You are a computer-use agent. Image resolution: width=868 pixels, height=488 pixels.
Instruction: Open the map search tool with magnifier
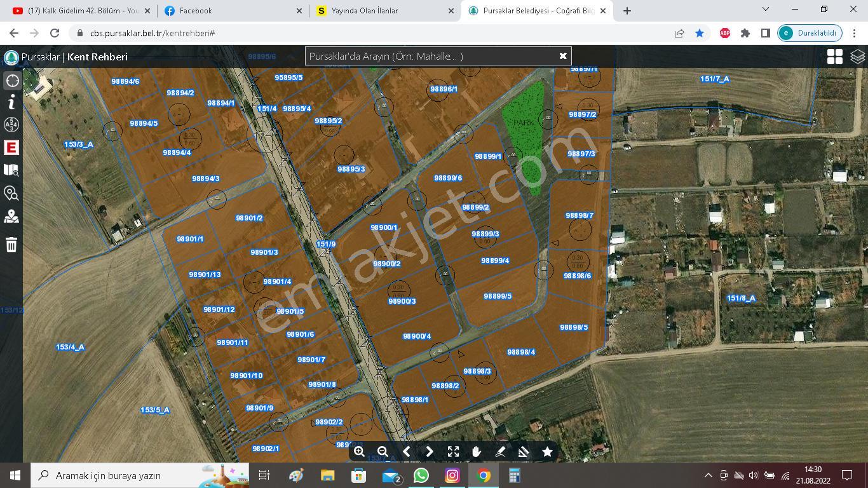[x=11, y=170]
